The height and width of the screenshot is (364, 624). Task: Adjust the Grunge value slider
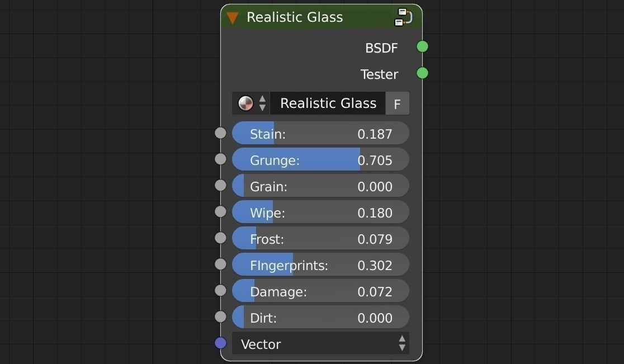coord(320,160)
